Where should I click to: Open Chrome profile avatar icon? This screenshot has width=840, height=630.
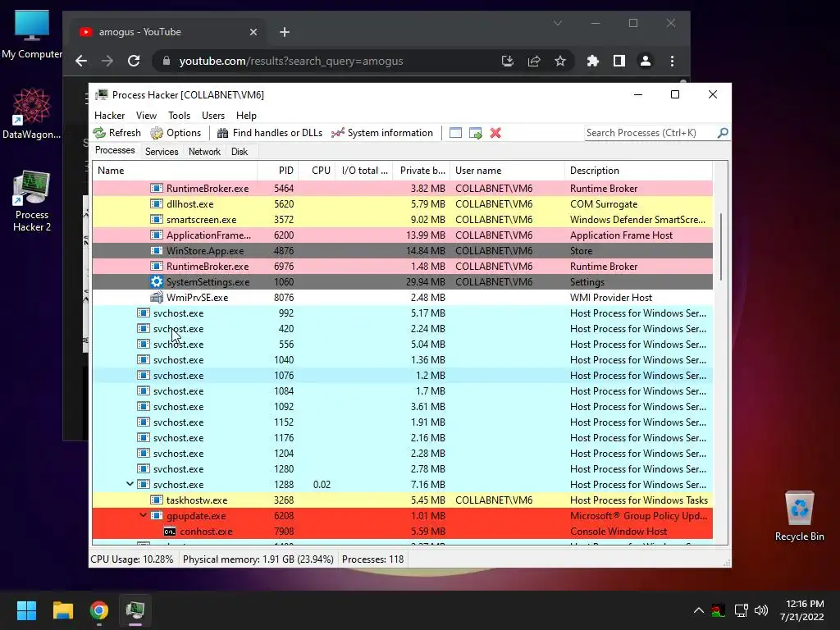coord(646,61)
